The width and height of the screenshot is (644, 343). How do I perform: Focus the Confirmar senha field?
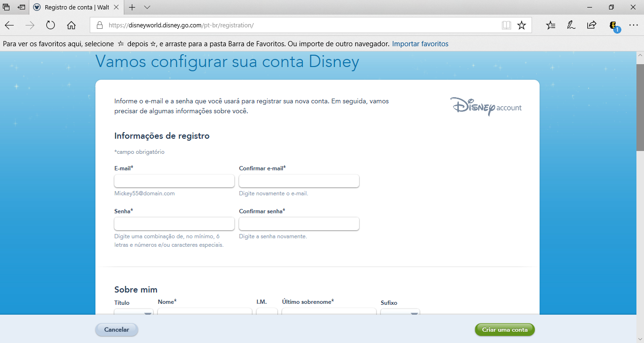[299, 224]
